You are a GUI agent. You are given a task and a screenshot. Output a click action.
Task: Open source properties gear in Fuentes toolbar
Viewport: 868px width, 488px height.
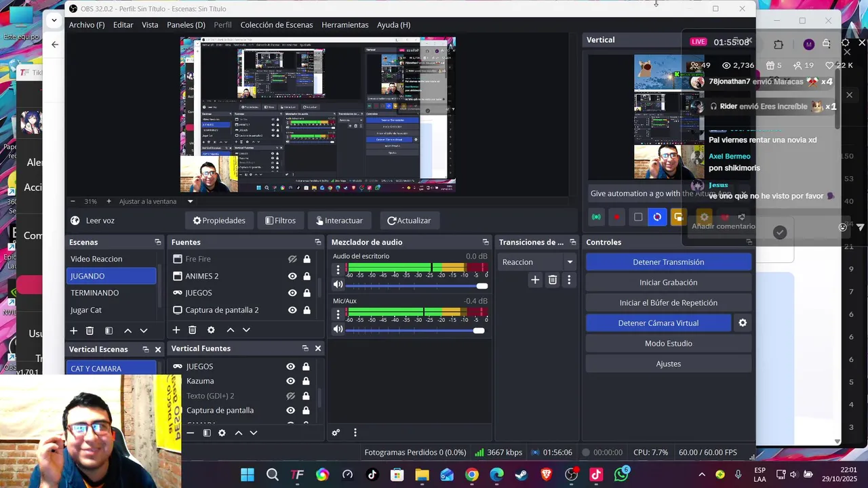pyautogui.click(x=211, y=330)
